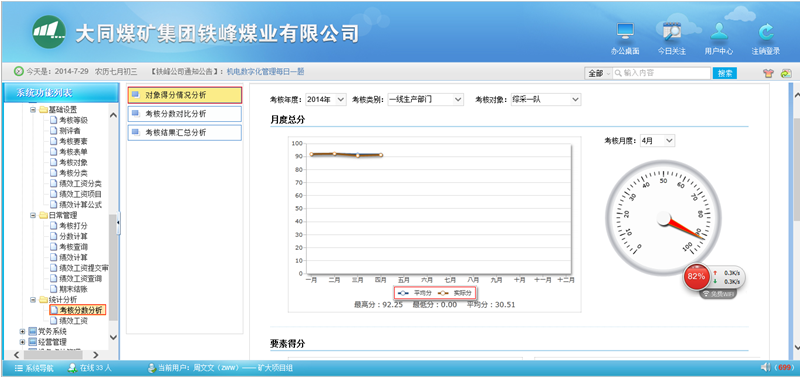Click the 四月 data point on line chart
Image resolution: width=800 pixels, height=377 pixels.
point(381,155)
